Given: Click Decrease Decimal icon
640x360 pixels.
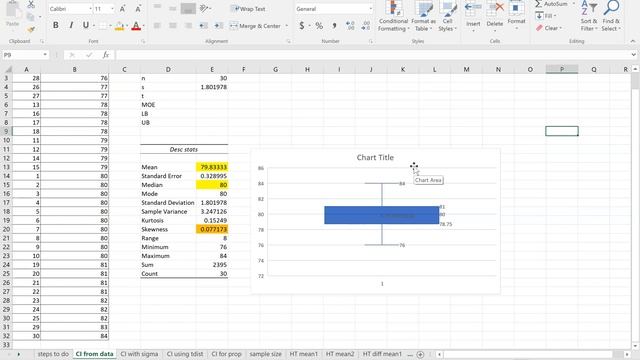Looking at the screenshot, I should (x=366, y=26).
